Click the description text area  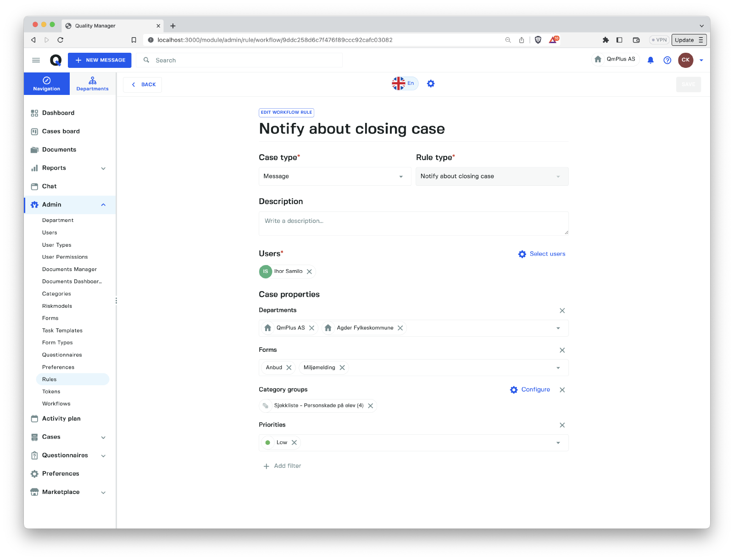(x=413, y=223)
